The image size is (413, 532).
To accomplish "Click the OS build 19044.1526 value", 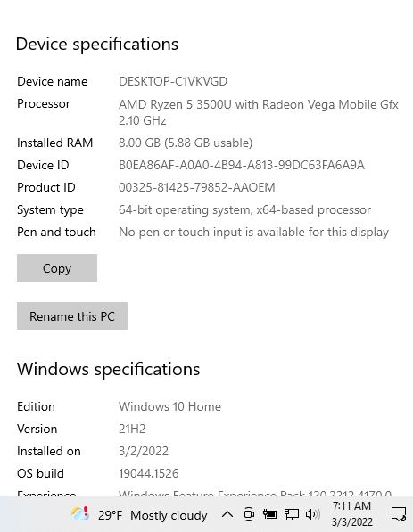I will tap(148, 473).
